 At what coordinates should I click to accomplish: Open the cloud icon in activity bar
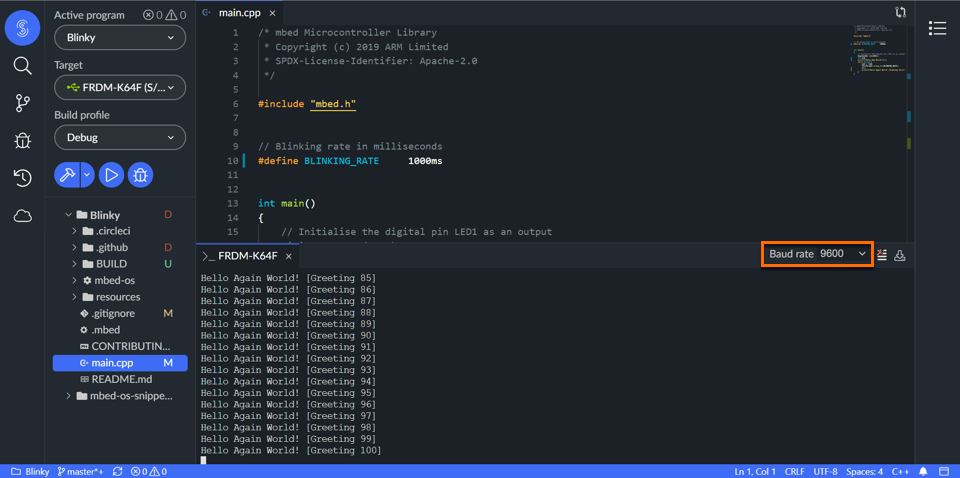point(22,216)
